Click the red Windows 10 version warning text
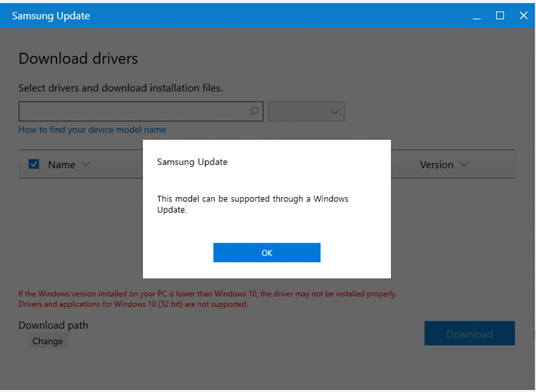 tap(208, 298)
